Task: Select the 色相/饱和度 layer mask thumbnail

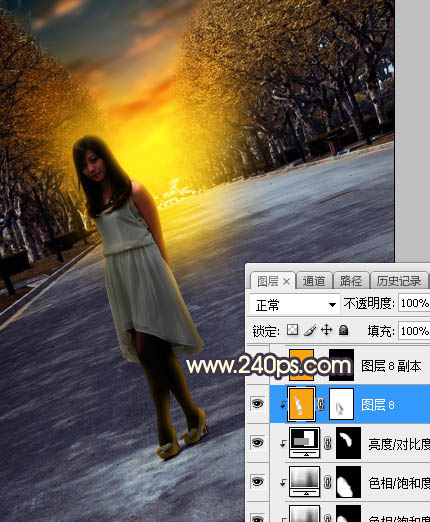Action: (348, 482)
